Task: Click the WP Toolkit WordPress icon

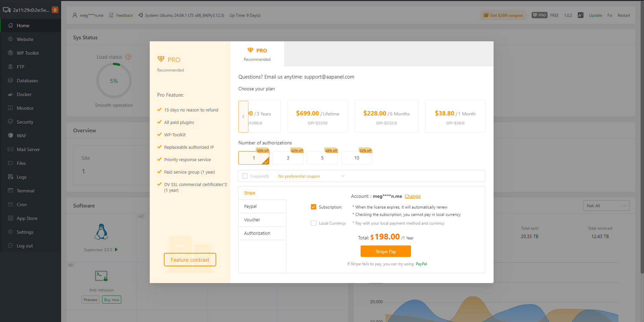Action: pyautogui.click(x=10, y=53)
